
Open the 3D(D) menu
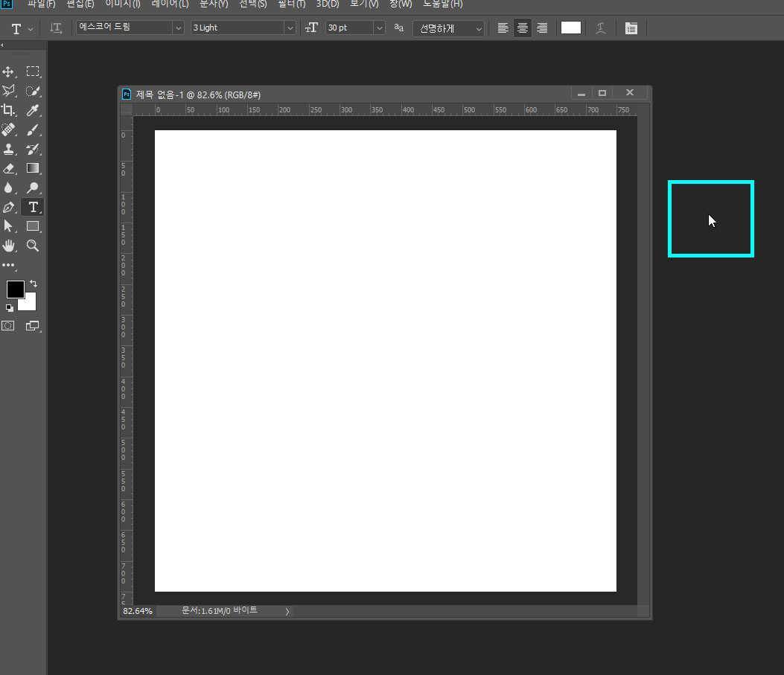[x=328, y=4]
